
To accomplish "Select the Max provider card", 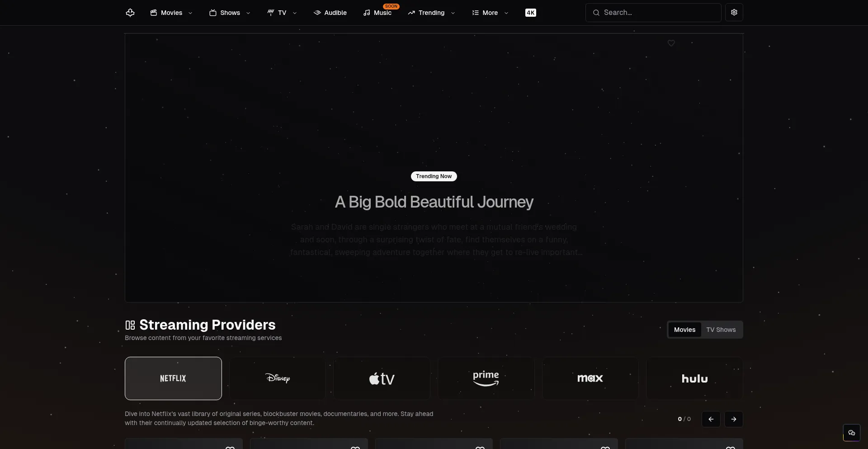I will point(590,378).
